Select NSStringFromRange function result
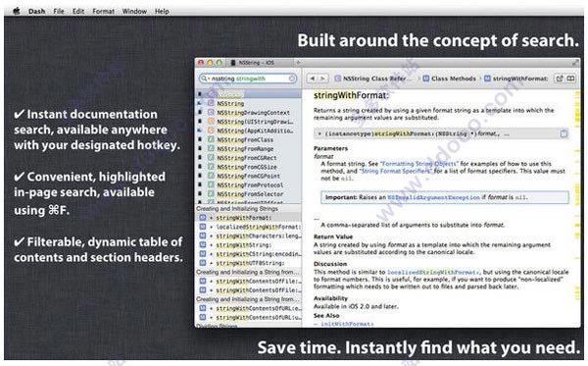Viewport: 588px width, 366px height. click(x=248, y=148)
